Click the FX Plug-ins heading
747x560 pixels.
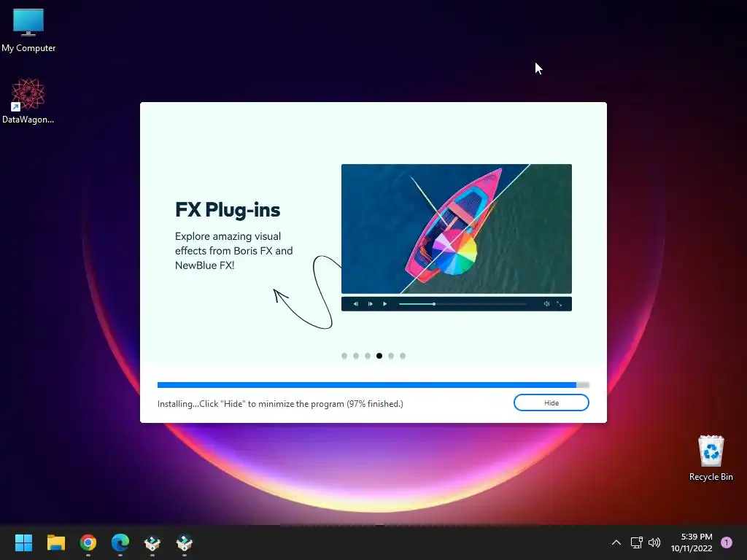pyautogui.click(x=228, y=210)
